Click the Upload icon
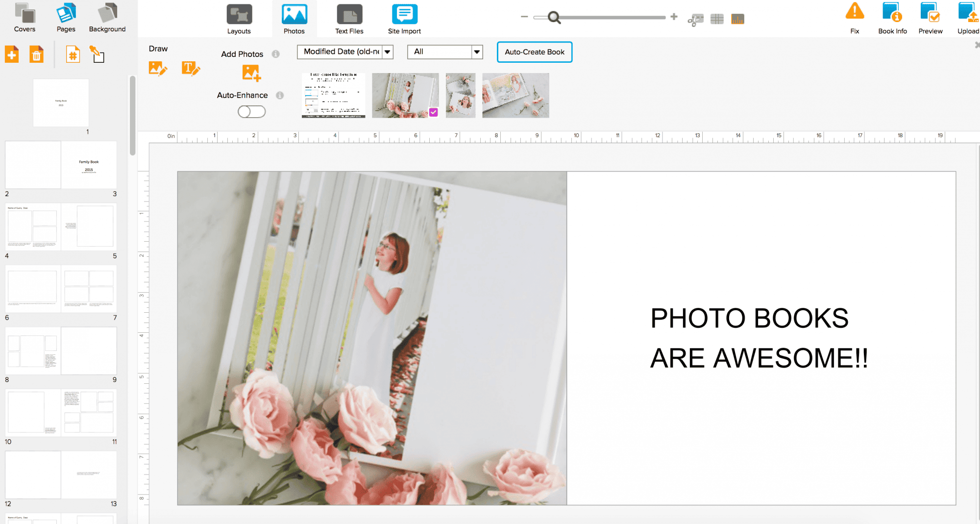Screen dimensions: 980x524 point(967,13)
